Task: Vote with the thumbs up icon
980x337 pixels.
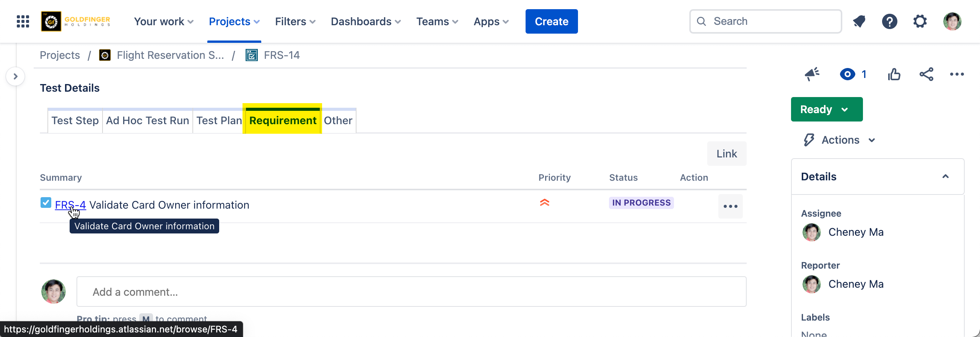Action: (894, 74)
